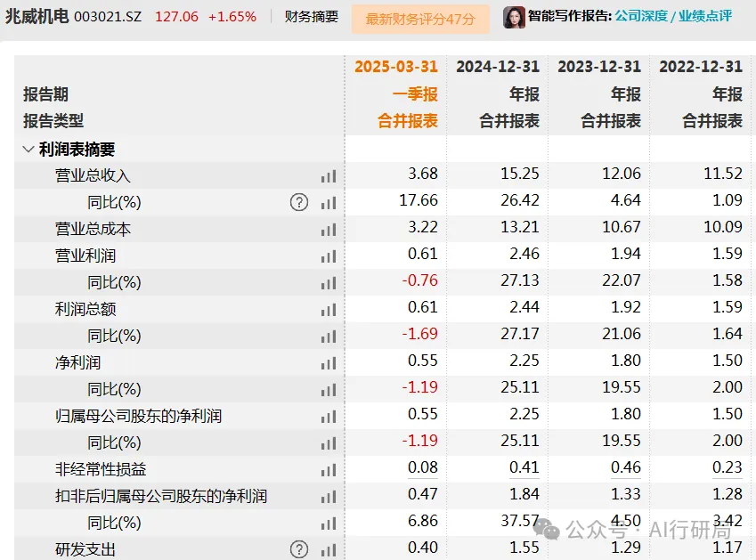
Task: Click revenue value 3.68 for 2025-03-31
Action: click(423, 174)
